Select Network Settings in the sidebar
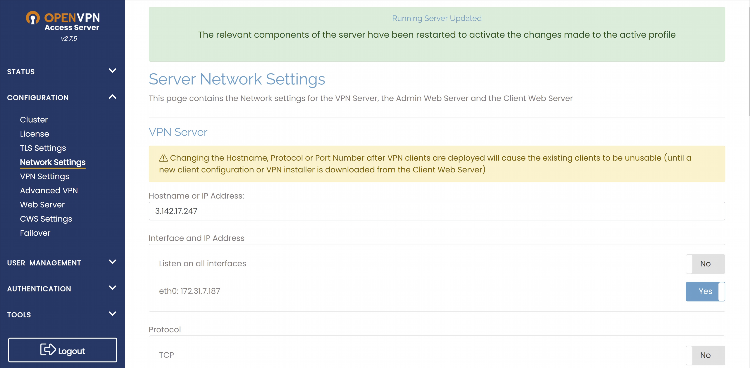 tap(53, 162)
